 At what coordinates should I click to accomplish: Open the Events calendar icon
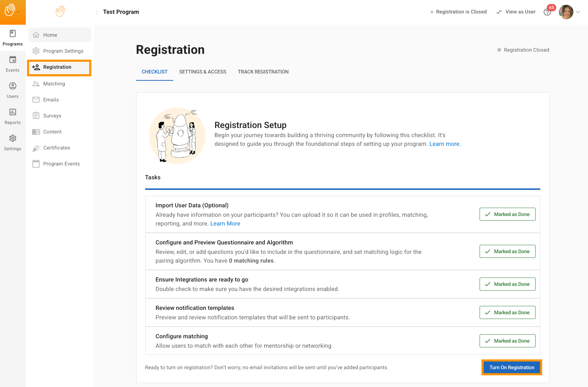click(13, 60)
